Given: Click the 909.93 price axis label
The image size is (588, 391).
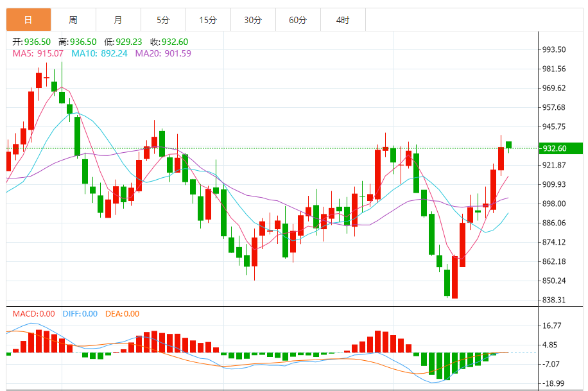Looking at the screenshot, I should (x=554, y=184).
